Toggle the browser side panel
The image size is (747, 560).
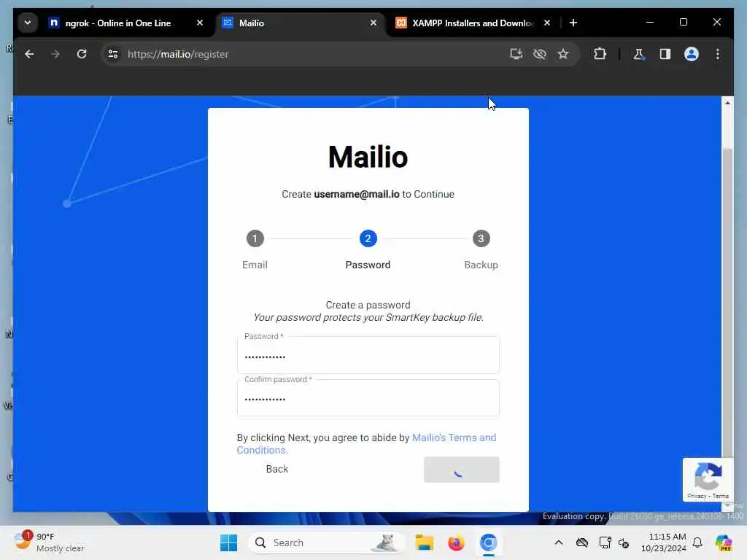coord(665,54)
